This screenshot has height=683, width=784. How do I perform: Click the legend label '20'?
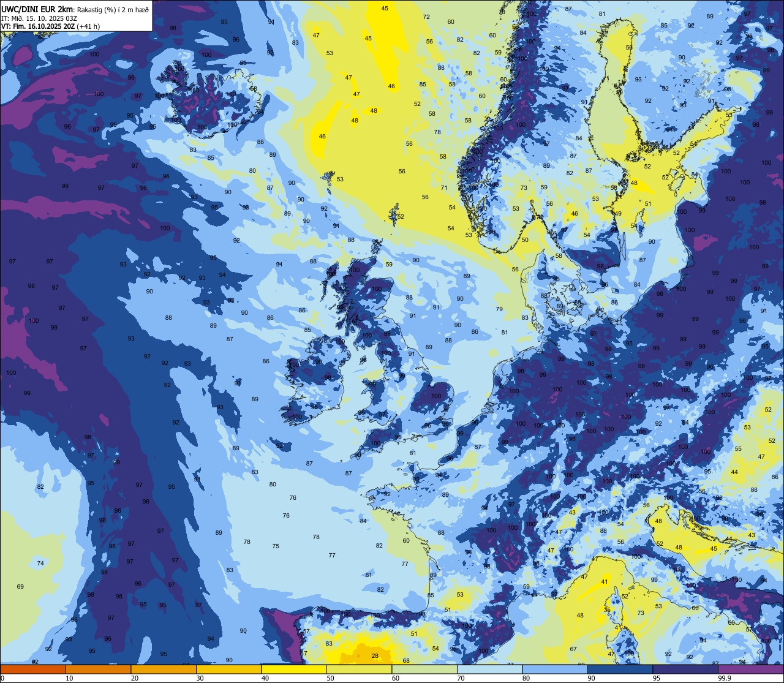[x=135, y=678]
